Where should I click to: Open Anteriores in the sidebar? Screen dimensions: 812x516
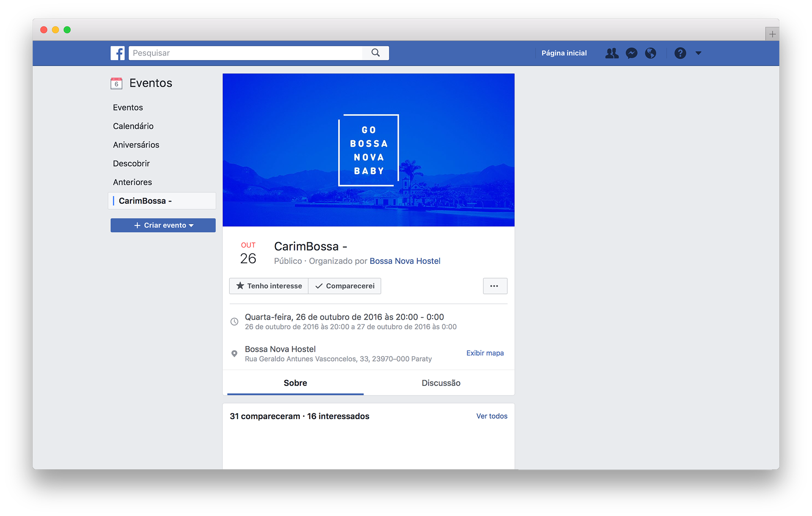(132, 182)
